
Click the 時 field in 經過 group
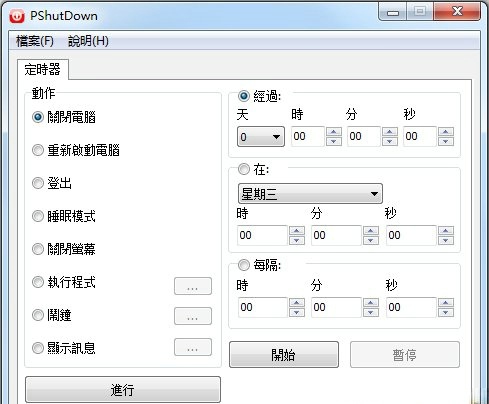[308, 136]
